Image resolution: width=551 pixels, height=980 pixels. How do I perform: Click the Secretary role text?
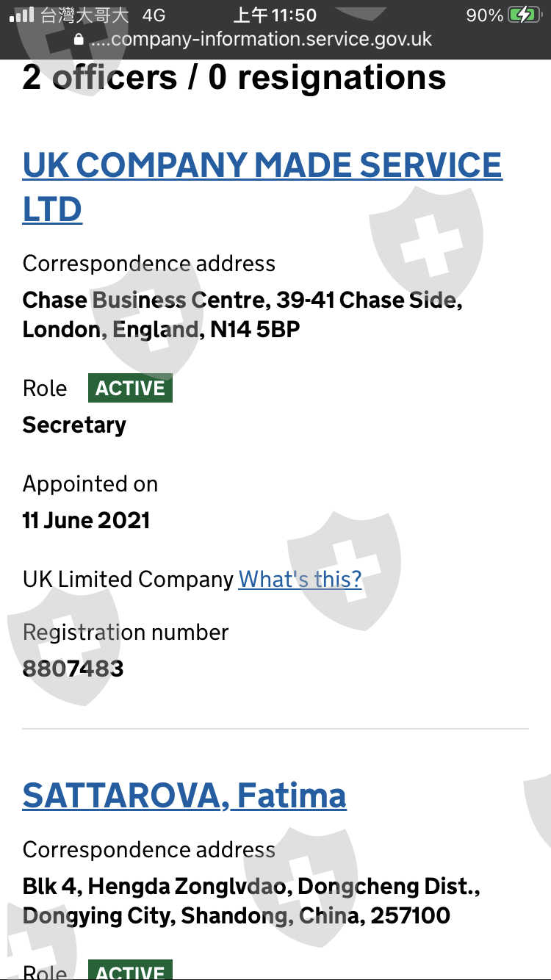[74, 425]
